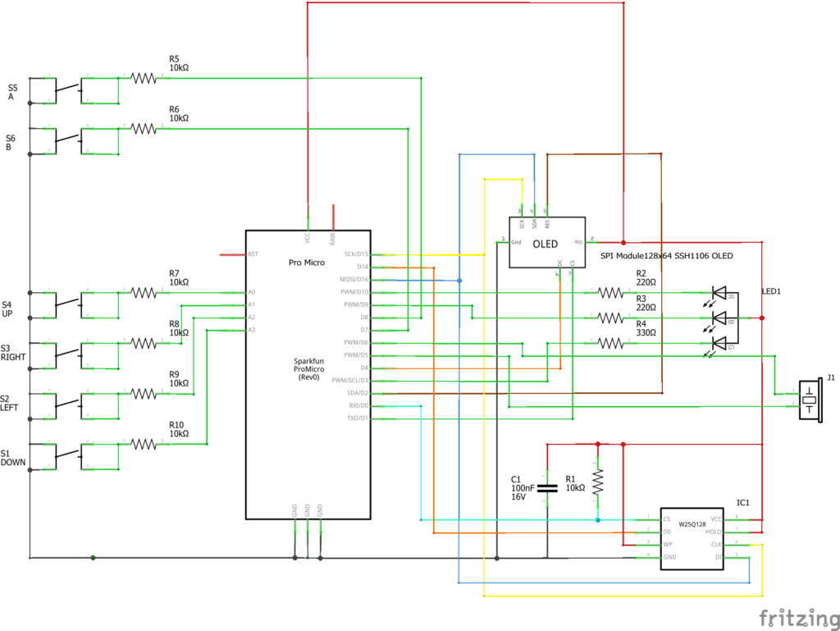840x631 pixels.
Task: Click the SPI Module128x64 SSH1106 OLED label
Action: 667,256
